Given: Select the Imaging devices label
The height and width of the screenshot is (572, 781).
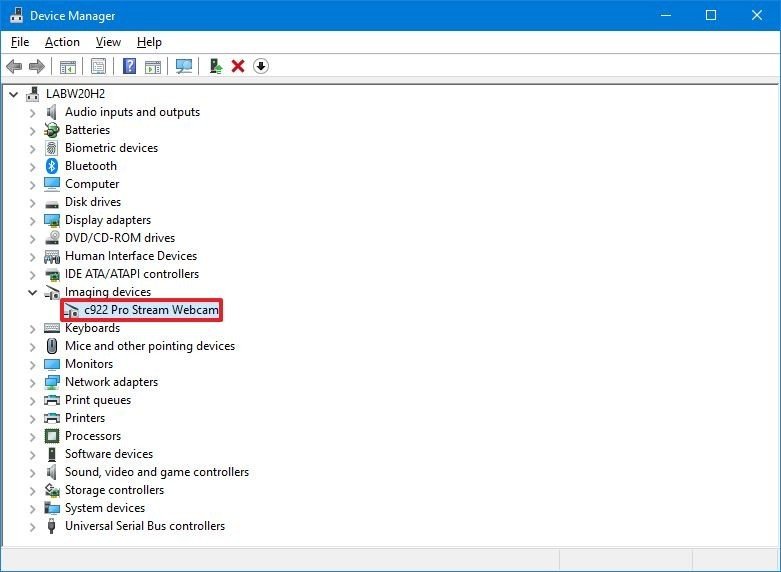Looking at the screenshot, I should click(108, 292).
